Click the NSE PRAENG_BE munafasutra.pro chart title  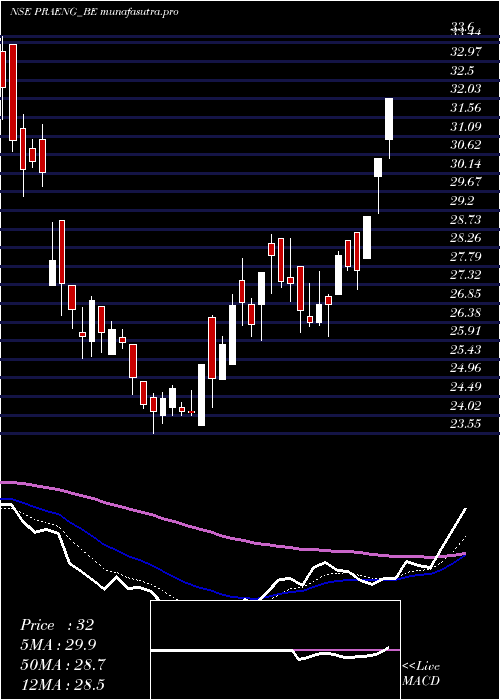[x=94, y=12]
